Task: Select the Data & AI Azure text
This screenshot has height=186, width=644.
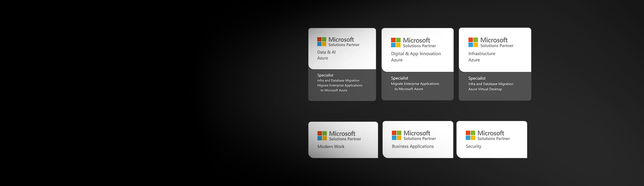Action: click(326, 55)
